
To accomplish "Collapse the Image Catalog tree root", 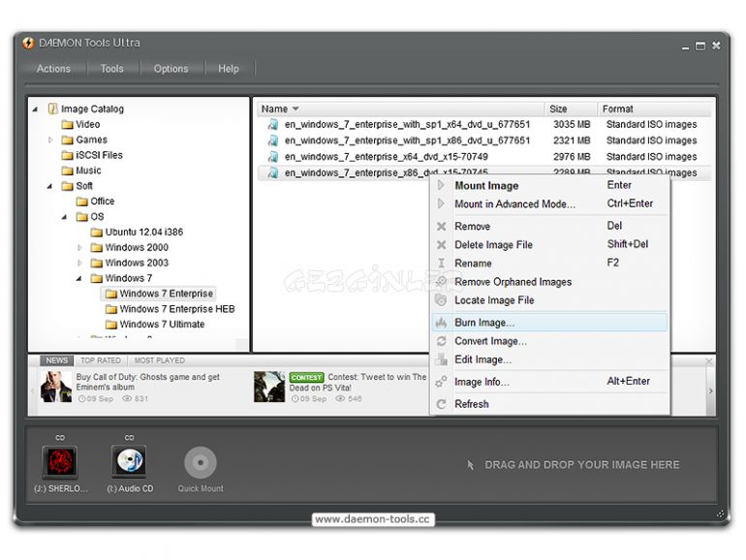I will tap(35, 109).
